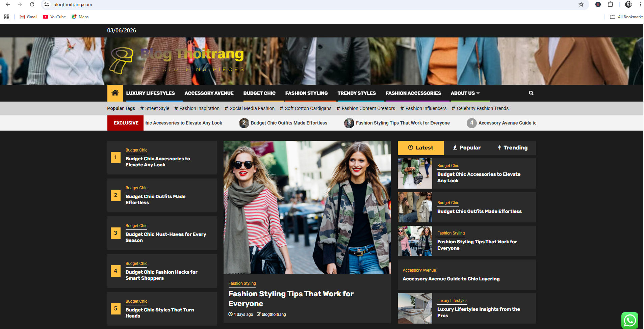
Task: Open the Fashion Inspiration tag
Action: 197,108
